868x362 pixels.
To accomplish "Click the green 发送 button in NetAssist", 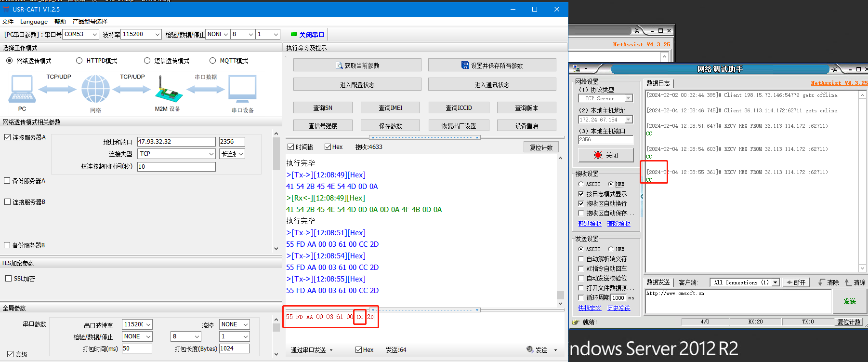I will [x=850, y=301].
